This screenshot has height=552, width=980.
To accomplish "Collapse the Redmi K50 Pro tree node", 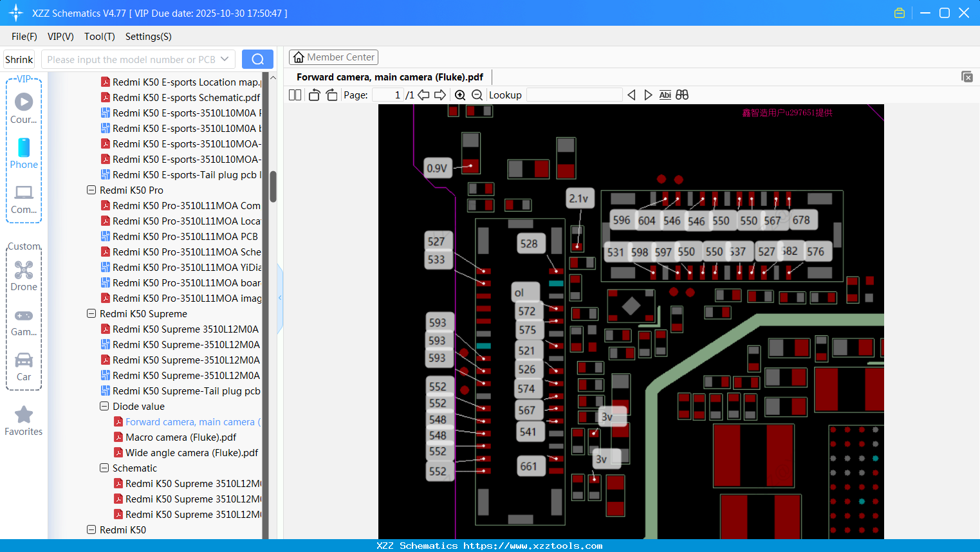I will click(x=91, y=190).
